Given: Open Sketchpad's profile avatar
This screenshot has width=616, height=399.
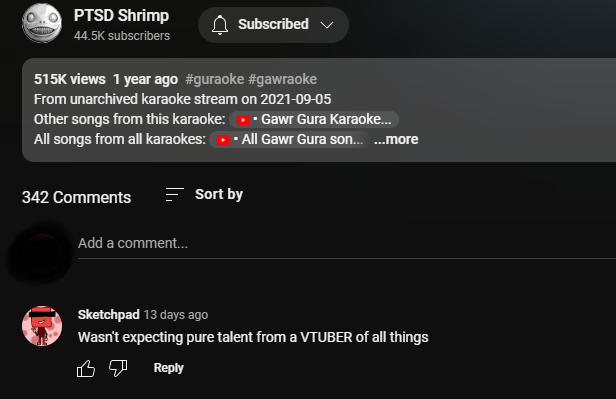Looking at the screenshot, I should tap(42, 326).
